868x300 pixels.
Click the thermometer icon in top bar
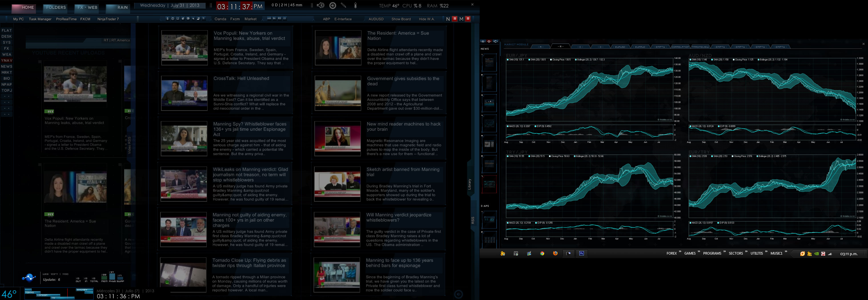coord(355,5)
